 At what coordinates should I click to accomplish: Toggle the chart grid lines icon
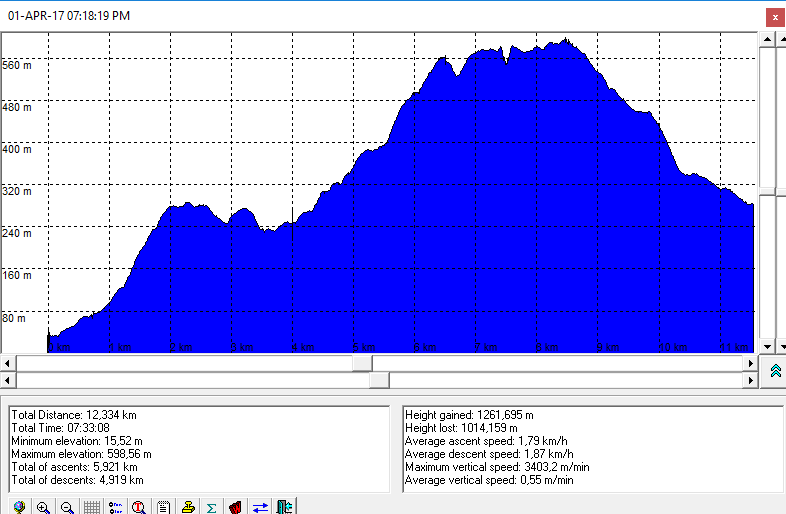[x=91, y=507]
